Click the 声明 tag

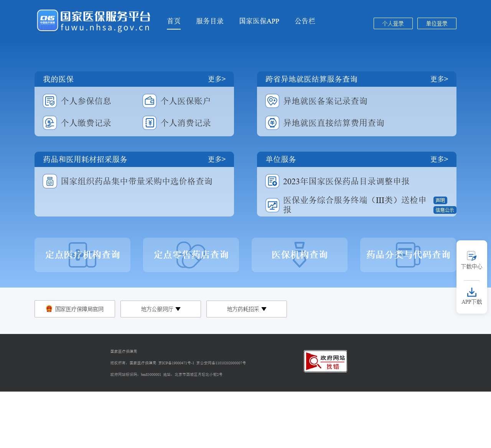point(440,200)
